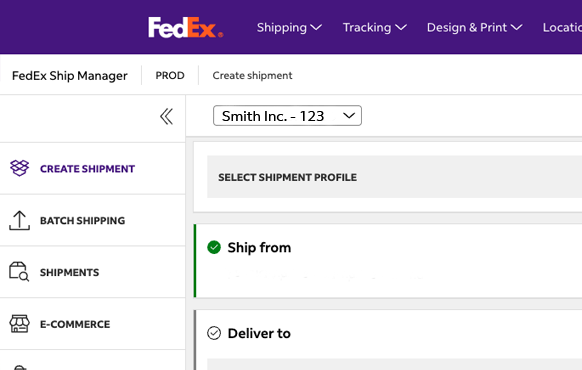This screenshot has height=370, width=582.
Task: Click the green checkmark beside Ship from
Action: point(214,247)
